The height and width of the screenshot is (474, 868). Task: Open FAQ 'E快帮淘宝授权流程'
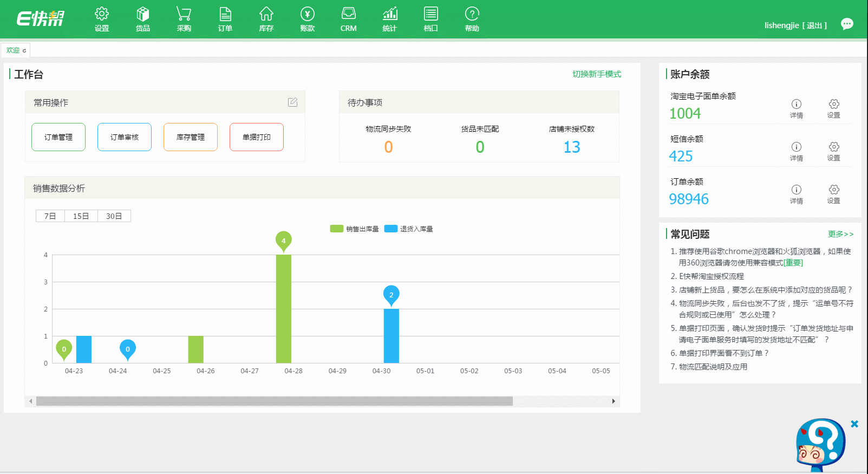711,276
